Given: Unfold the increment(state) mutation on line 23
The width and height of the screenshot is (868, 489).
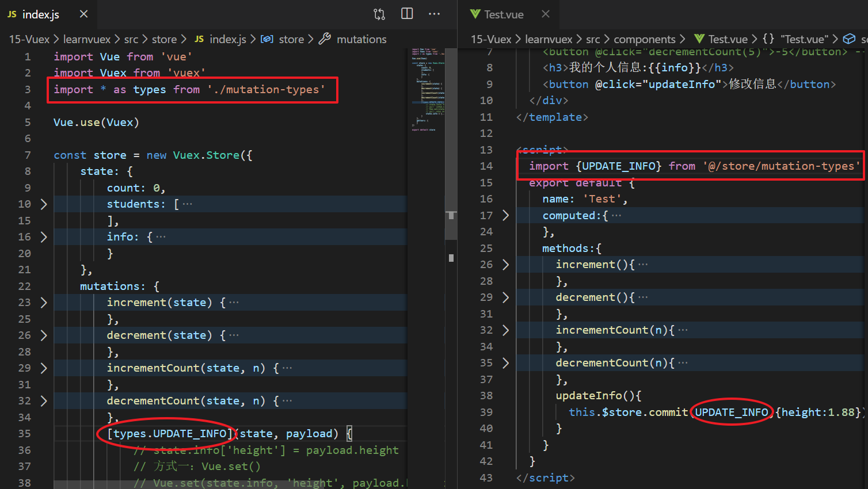Looking at the screenshot, I should coord(44,303).
